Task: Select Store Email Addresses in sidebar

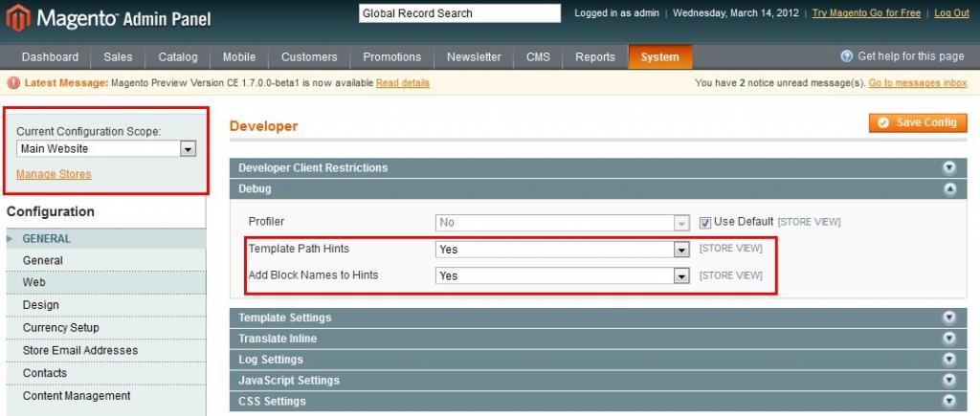Action: (x=105, y=350)
